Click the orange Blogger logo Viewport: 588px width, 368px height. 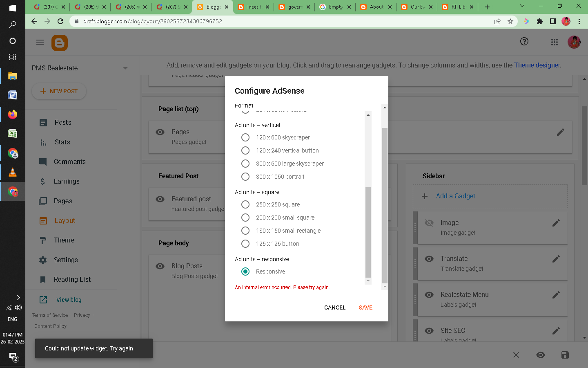pyautogui.click(x=60, y=43)
